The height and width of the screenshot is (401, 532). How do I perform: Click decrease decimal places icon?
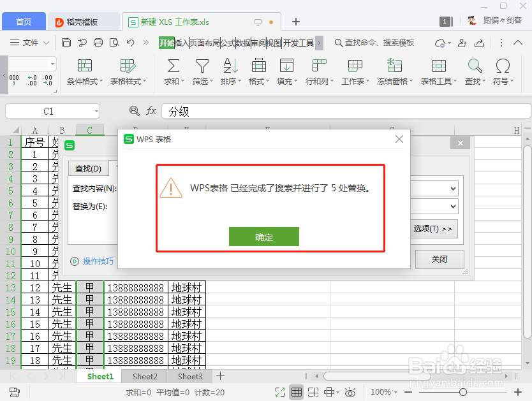(x=47, y=80)
